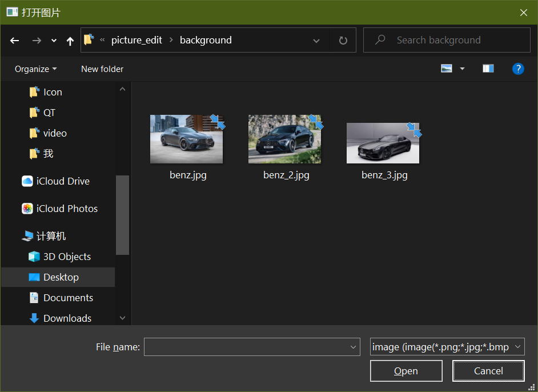538x392 pixels.
Task: Open the video folder in sidebar
Action: click(55, 133)
